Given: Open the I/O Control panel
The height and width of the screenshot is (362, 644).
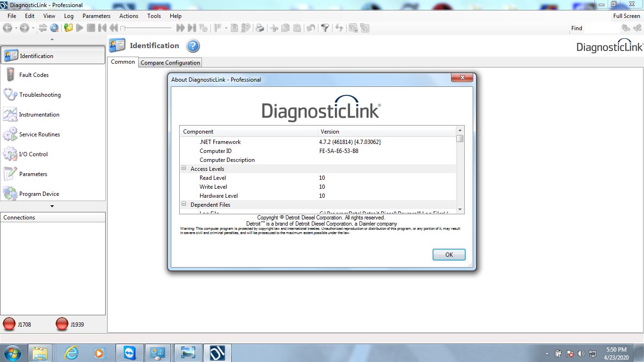Looking at the screenshot, I should [x=53, y=154].
